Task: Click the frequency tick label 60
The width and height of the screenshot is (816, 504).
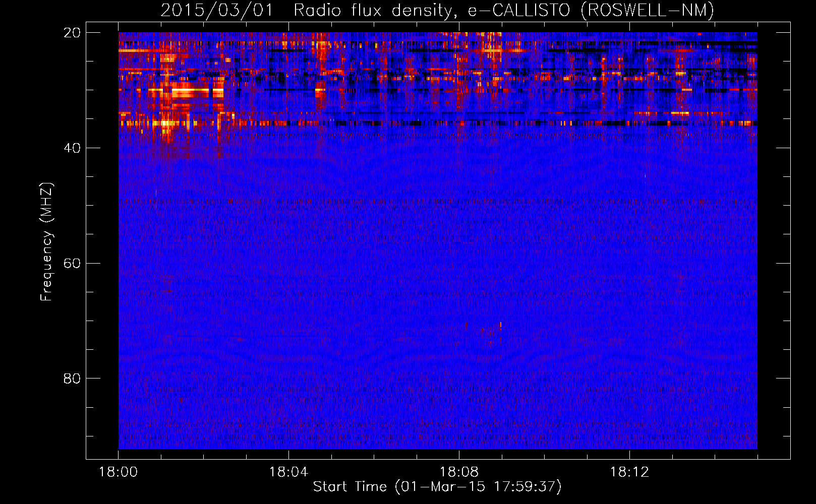Action: (x=72, y=264)
